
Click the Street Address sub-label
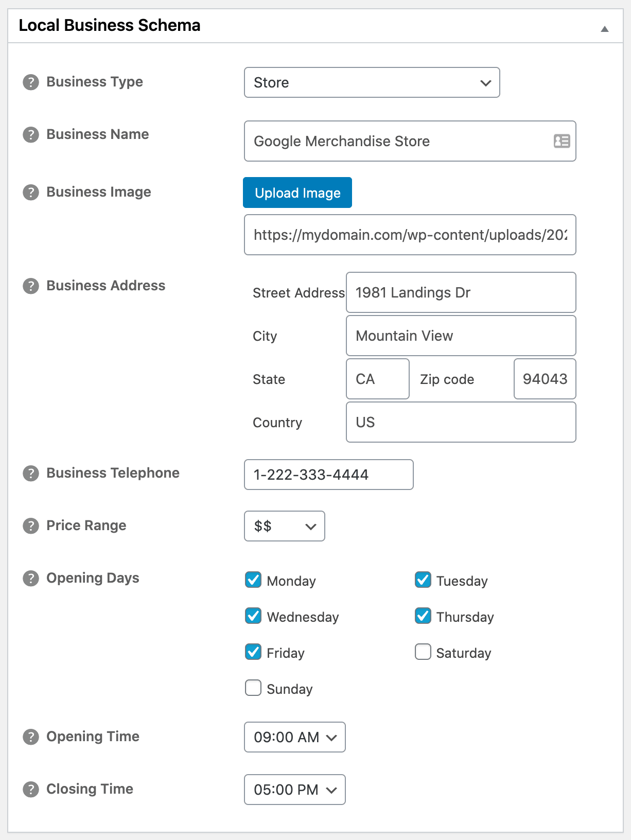[x=299, y=293]
